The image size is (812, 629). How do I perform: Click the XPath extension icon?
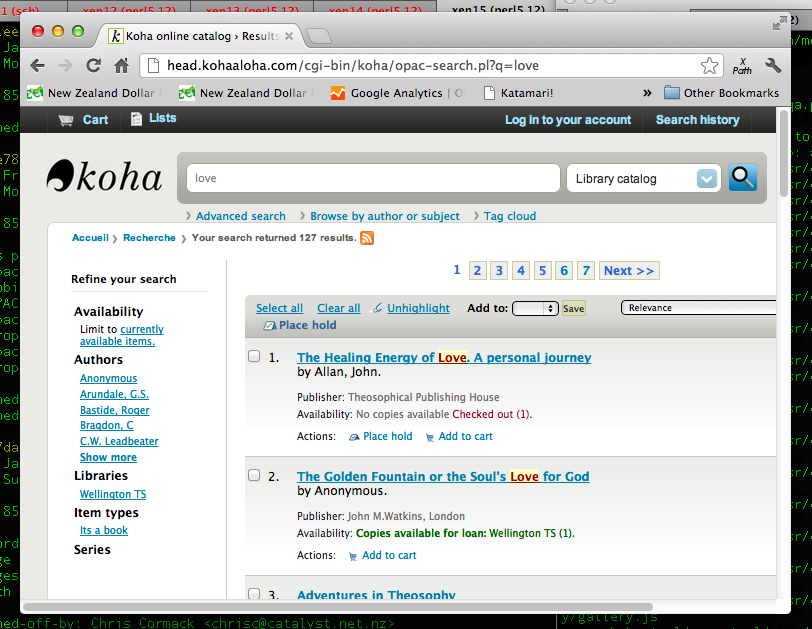pyautogui.click(x=742, y=66)
